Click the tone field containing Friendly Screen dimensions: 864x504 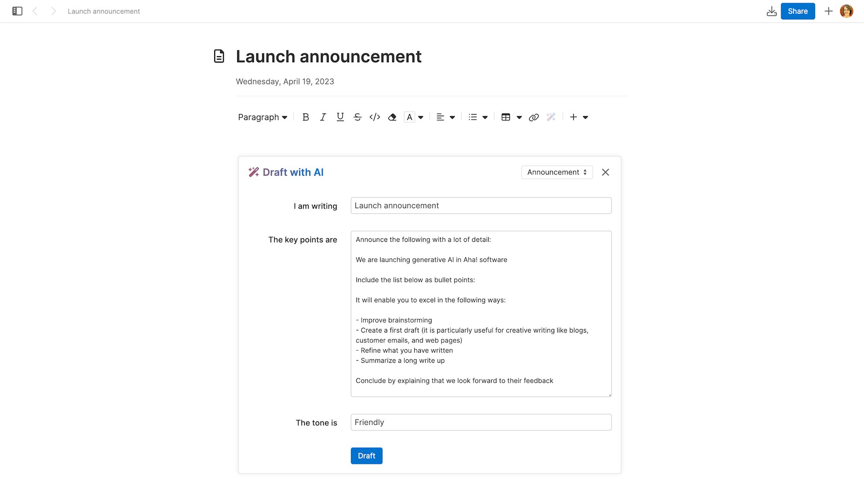481,422
